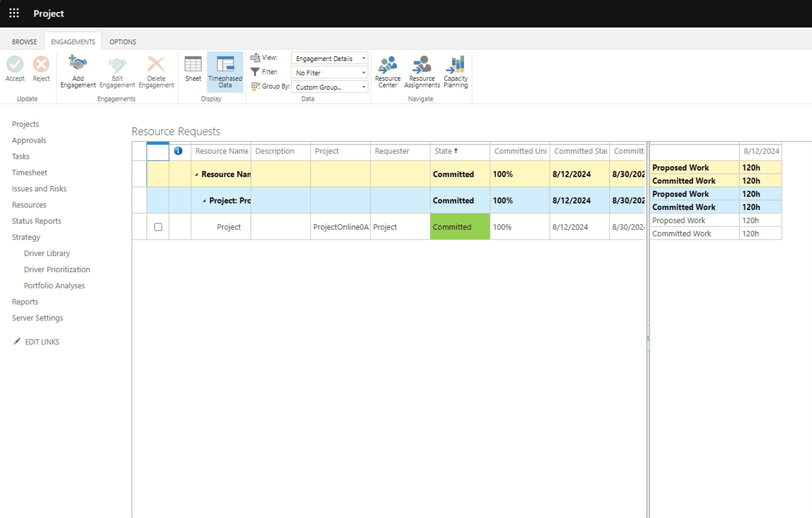Click the Committed Units column header
Viewport: 812px width, 518px height.
520,151
